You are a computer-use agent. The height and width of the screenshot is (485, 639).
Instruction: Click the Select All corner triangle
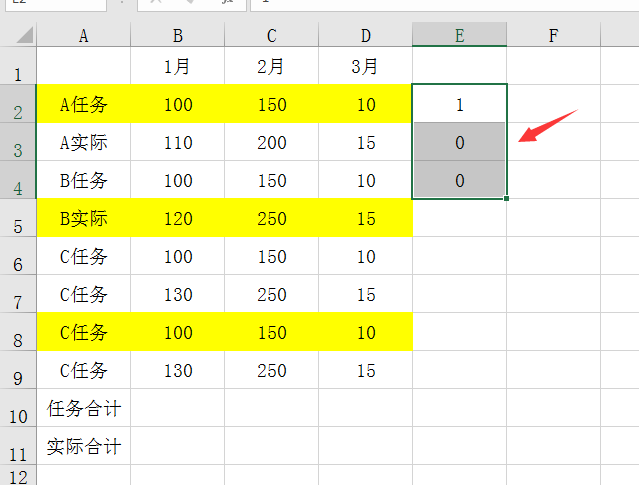pyautogui.click(x=24, y=35)
